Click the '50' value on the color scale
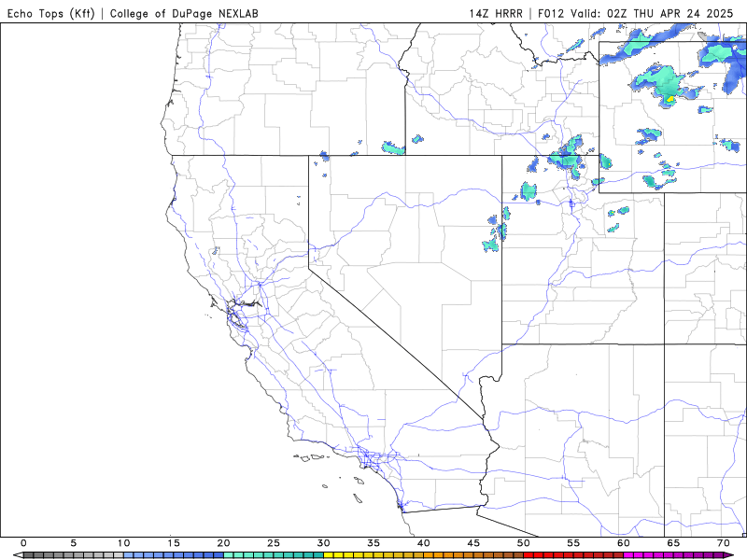747x560 pixels. coord(524,543)
